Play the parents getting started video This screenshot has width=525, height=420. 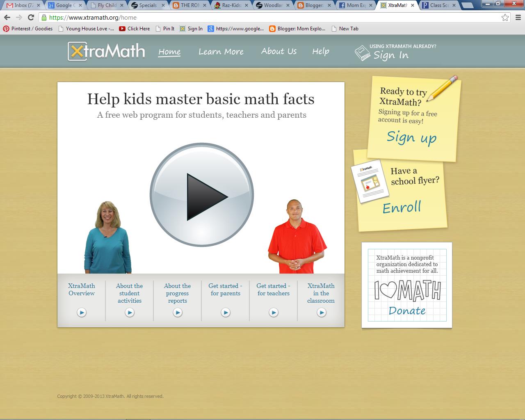pyautogui.click(x=226, y=313)
